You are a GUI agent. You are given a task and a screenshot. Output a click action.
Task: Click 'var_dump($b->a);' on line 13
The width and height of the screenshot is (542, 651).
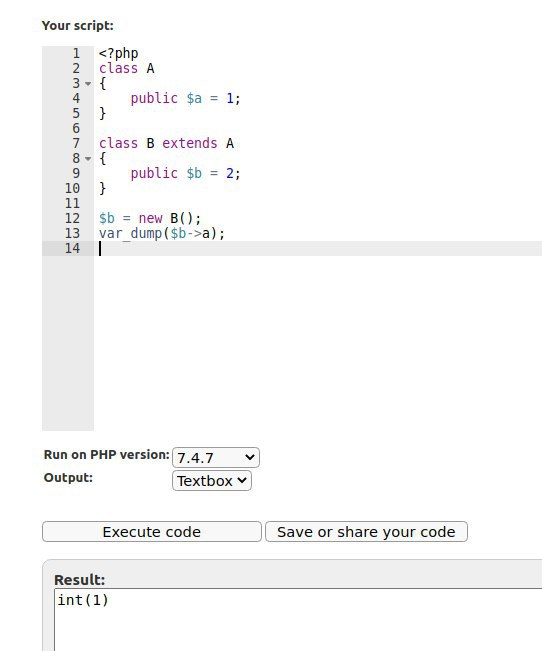[x=162, y=233]
